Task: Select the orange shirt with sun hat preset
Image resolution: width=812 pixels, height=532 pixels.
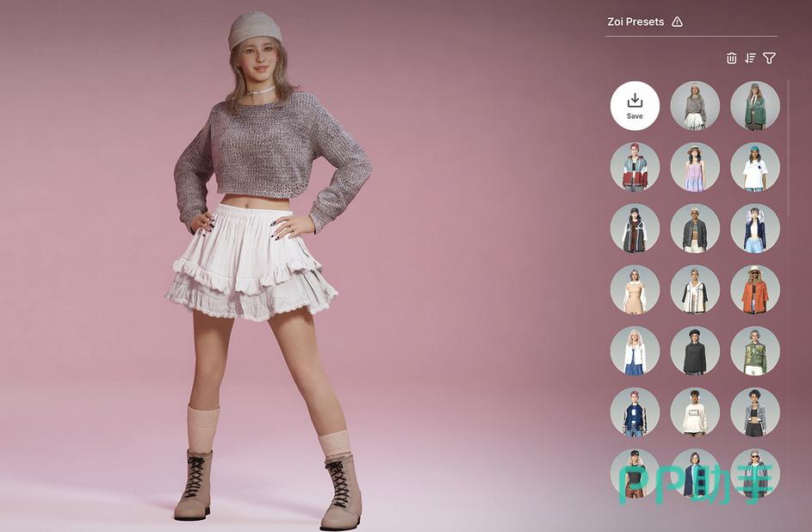Action: tap(755, 289)
